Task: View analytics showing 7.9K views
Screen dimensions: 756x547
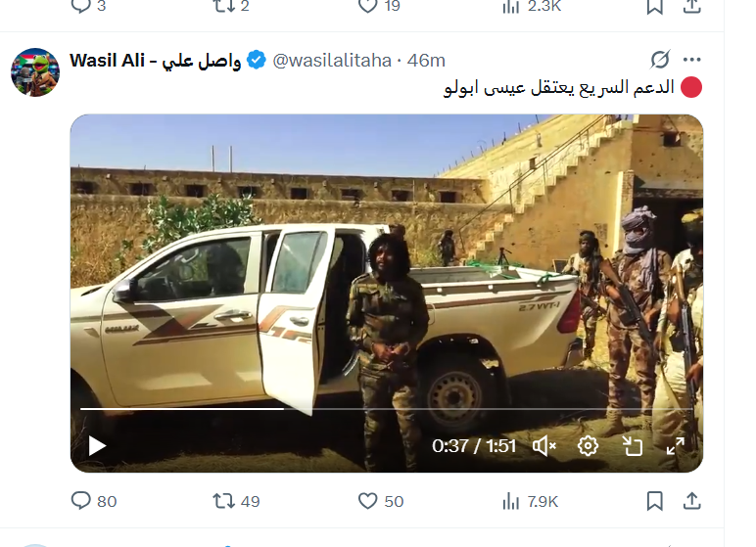Action: click(530, 502)
